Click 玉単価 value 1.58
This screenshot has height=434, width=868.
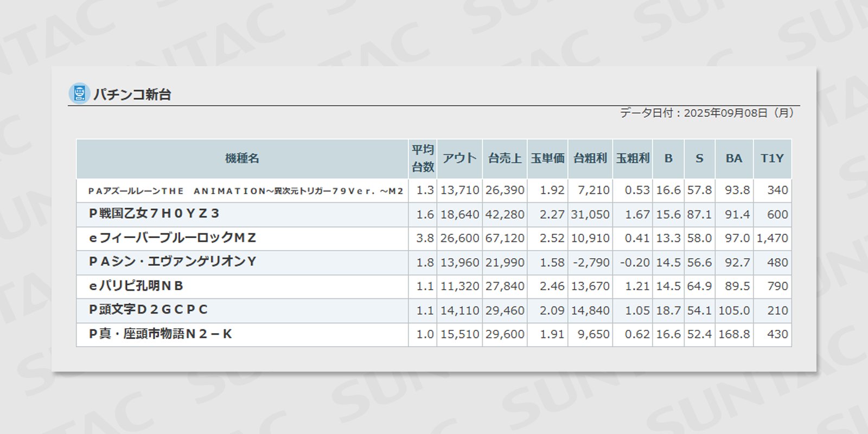coord(552,263)
